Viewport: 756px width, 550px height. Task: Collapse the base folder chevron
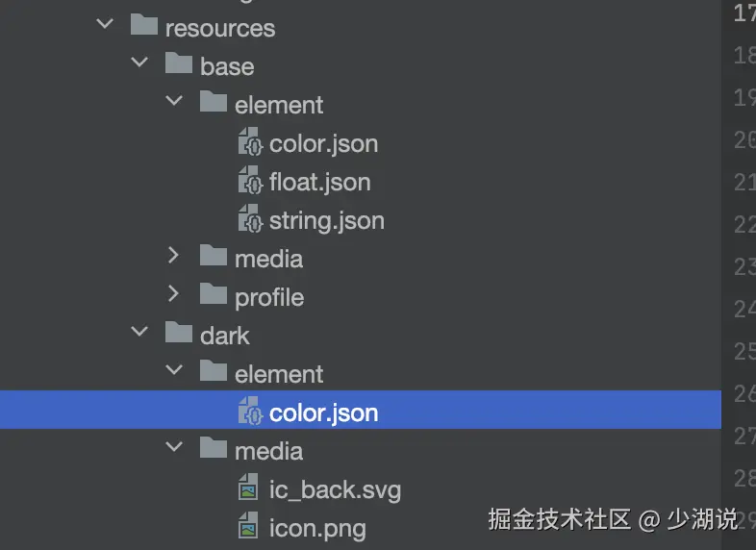pos(139,63)
